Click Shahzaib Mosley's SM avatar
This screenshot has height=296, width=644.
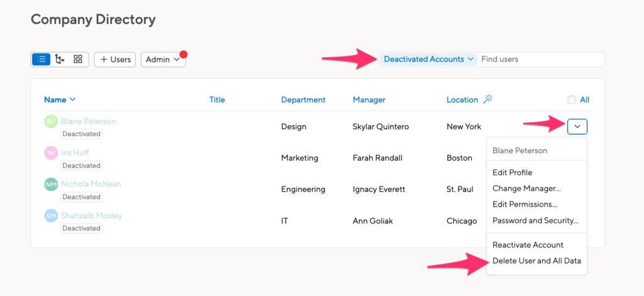[51, 216]
